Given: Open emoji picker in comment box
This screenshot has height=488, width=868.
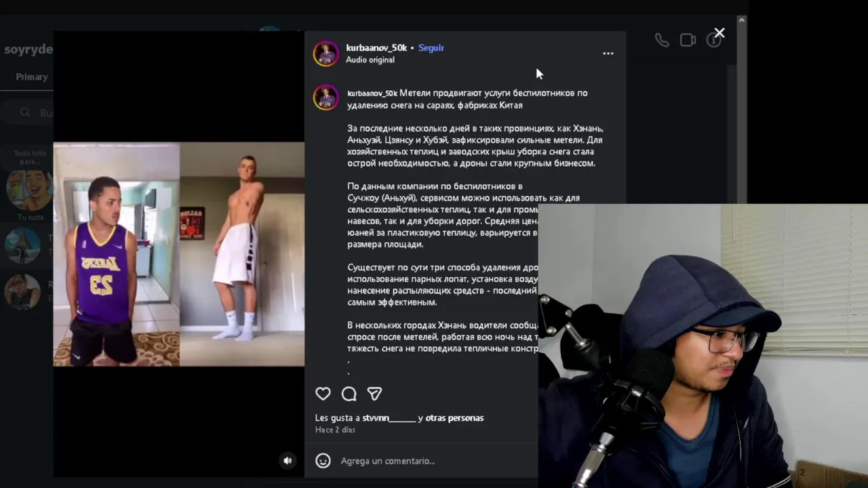Looking at the screenshot, I should pyautogui.click(x=323, y=461).
